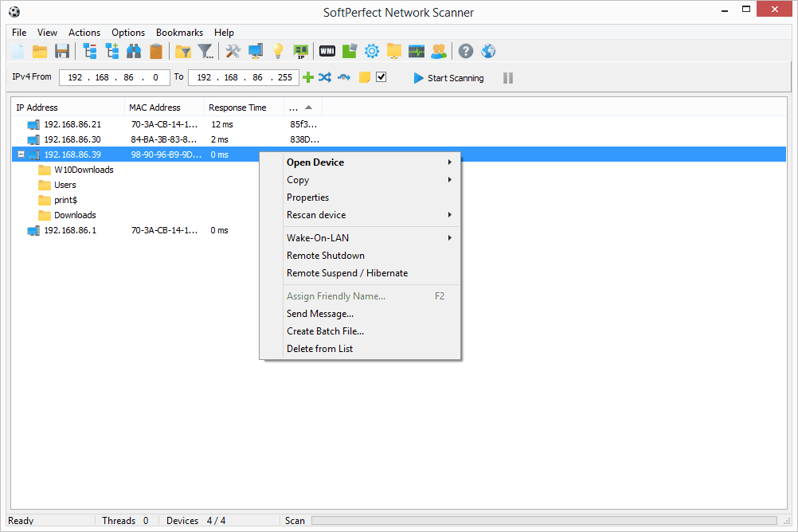Click the users accounts icon

tap(439, 51)
